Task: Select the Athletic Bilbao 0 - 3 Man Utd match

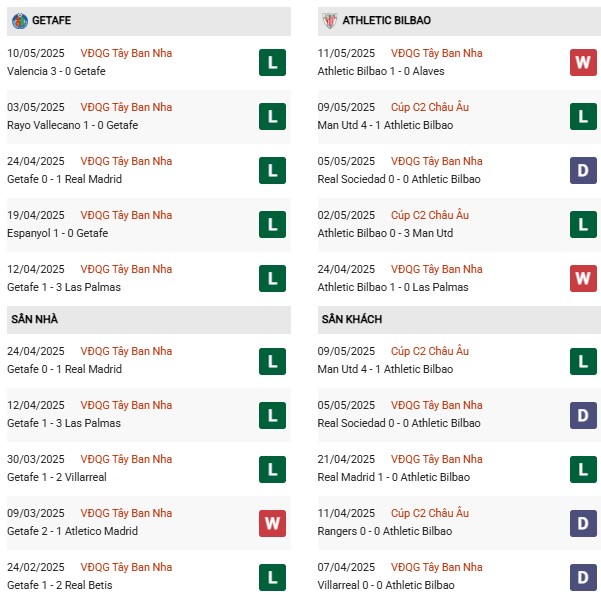Action: tap(385, 233)
